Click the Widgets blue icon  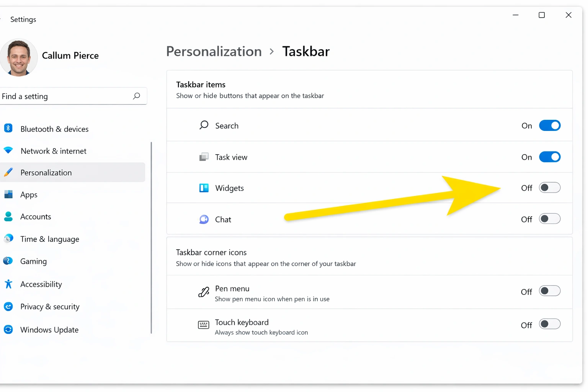point(204,188)
